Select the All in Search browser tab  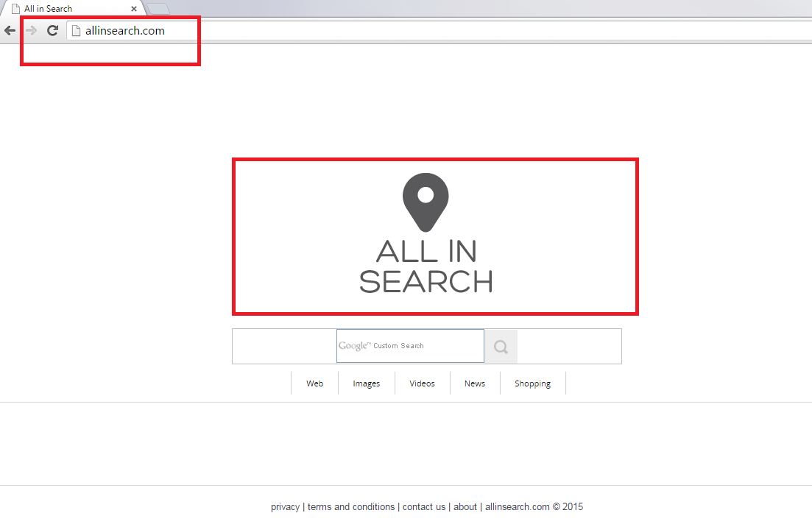66,9
